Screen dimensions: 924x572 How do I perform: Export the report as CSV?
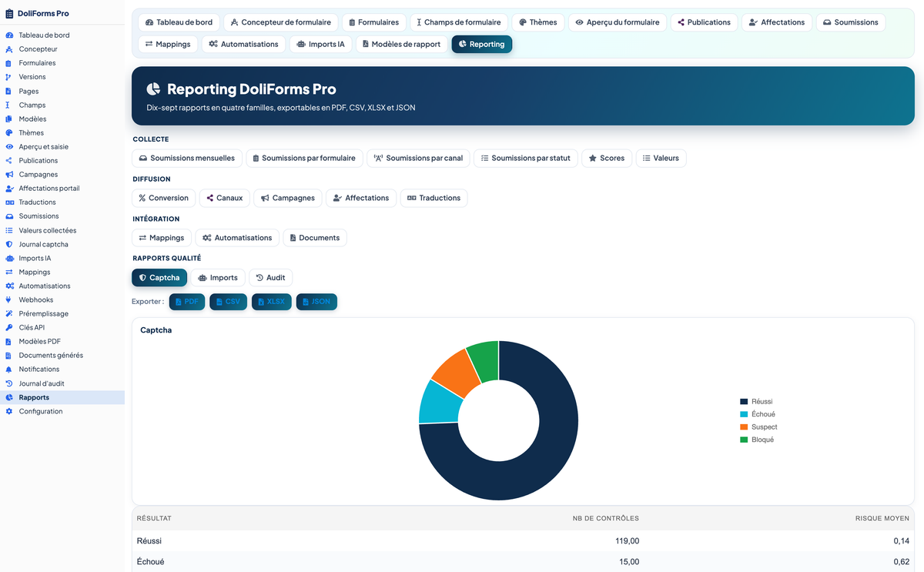(228, 302)
